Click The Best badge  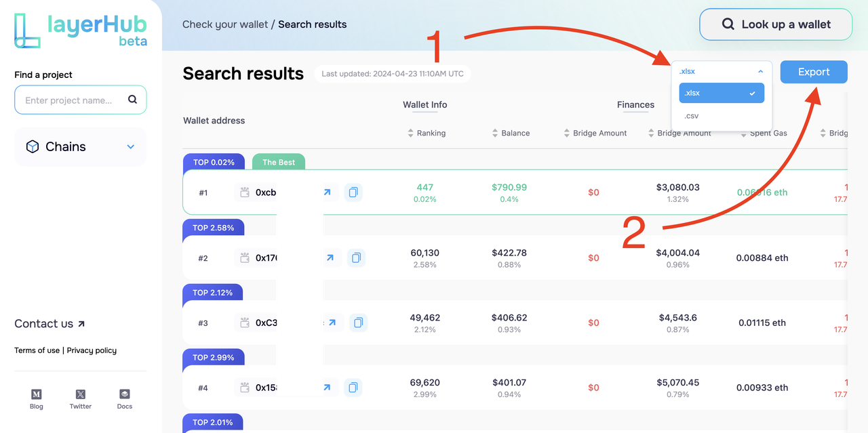pyautogui.click(x=279, y=163)
